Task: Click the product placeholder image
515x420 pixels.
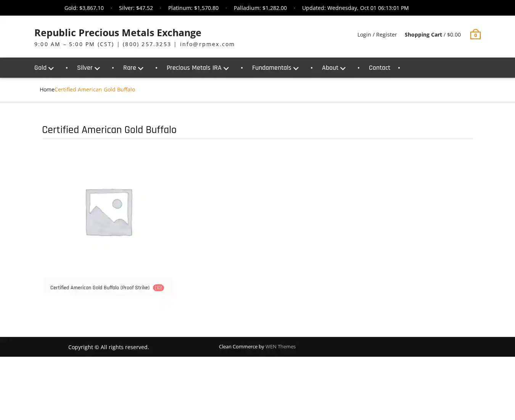Action: click(109, 212)
